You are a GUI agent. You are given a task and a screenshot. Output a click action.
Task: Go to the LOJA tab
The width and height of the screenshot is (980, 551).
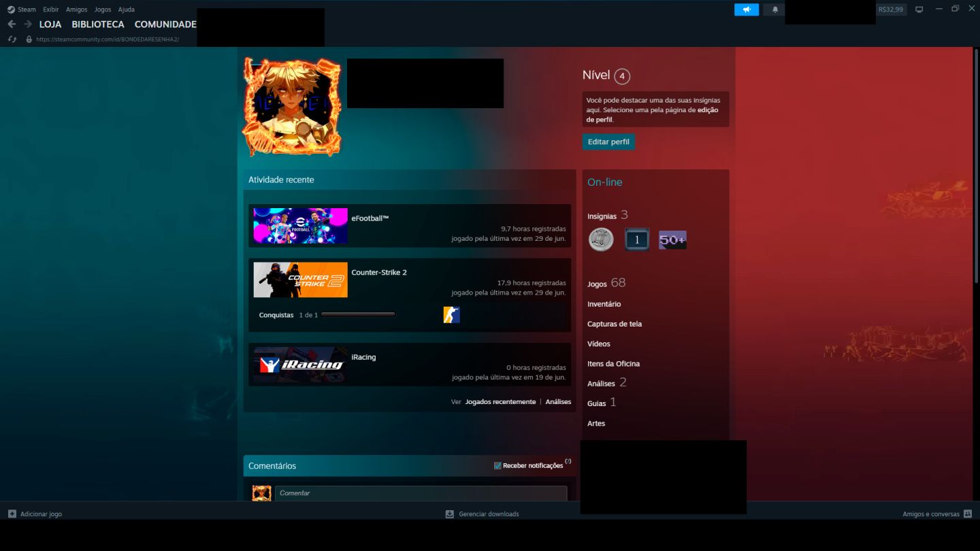click(50, 24)
